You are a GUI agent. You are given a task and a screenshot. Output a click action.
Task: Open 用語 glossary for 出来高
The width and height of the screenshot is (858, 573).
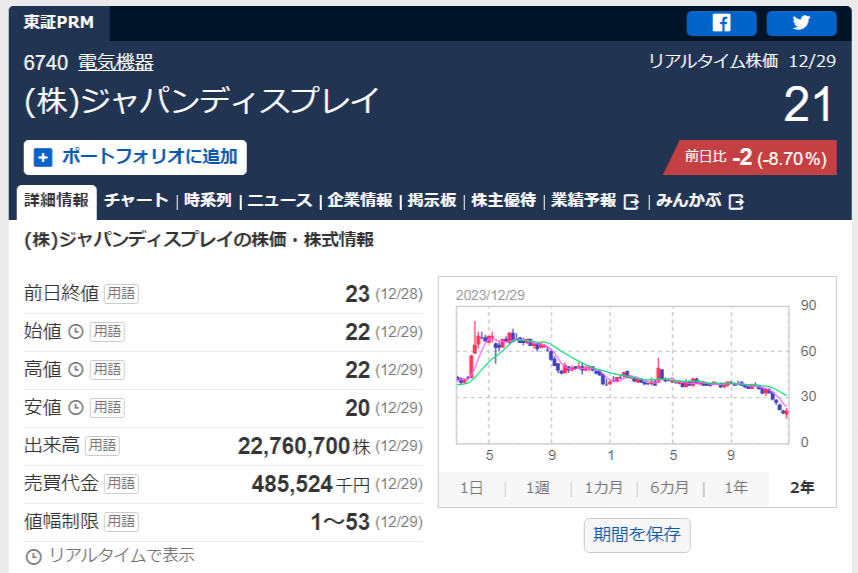click(102, 446)
